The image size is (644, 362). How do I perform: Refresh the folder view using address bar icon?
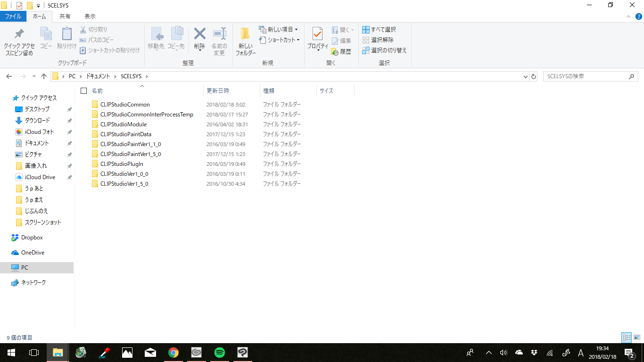(x=534, y=76)
